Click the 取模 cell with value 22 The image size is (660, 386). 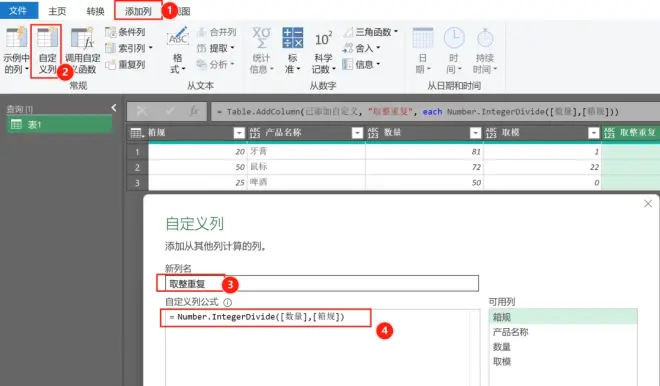pos(543,167)
